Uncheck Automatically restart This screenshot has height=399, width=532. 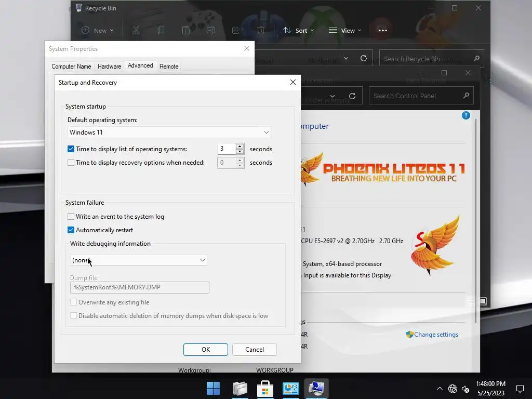point(71,230)
